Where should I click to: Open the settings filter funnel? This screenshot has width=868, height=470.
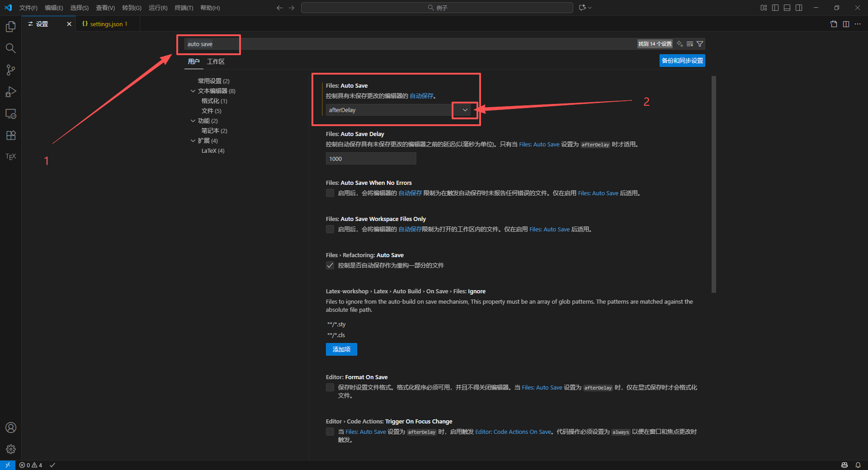pos(700,44)
